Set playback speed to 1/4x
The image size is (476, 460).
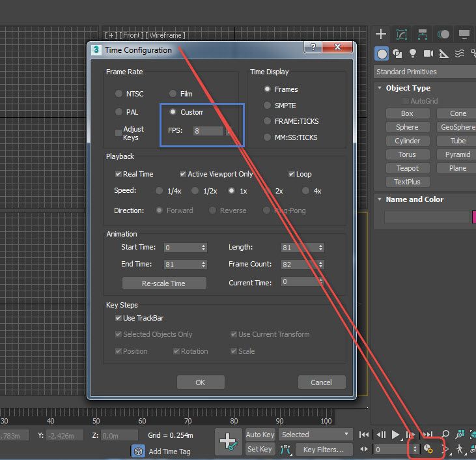click(x=159, y=191)
